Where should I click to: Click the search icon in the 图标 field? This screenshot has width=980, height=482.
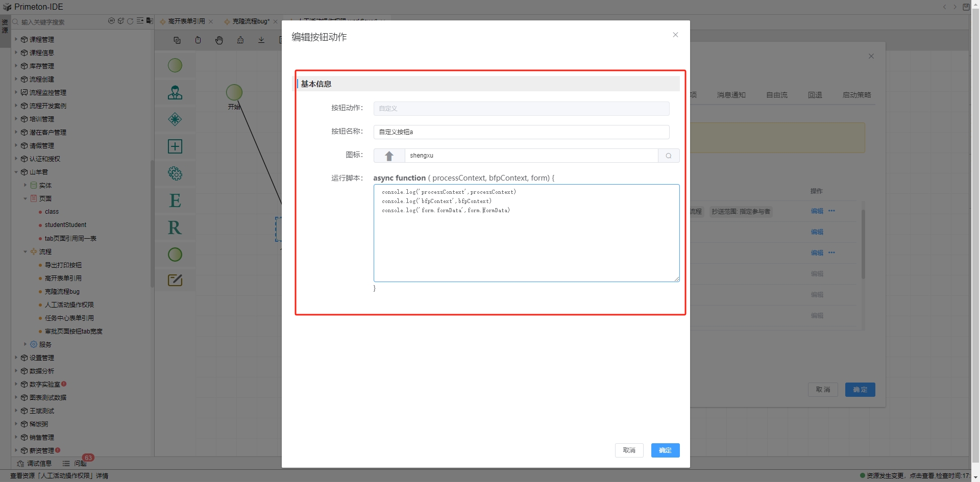click(x=668, y=156)
